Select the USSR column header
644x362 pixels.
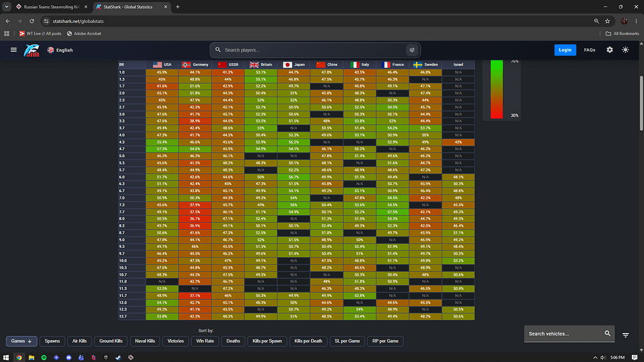pyautogui.click(x=228, y=64)
